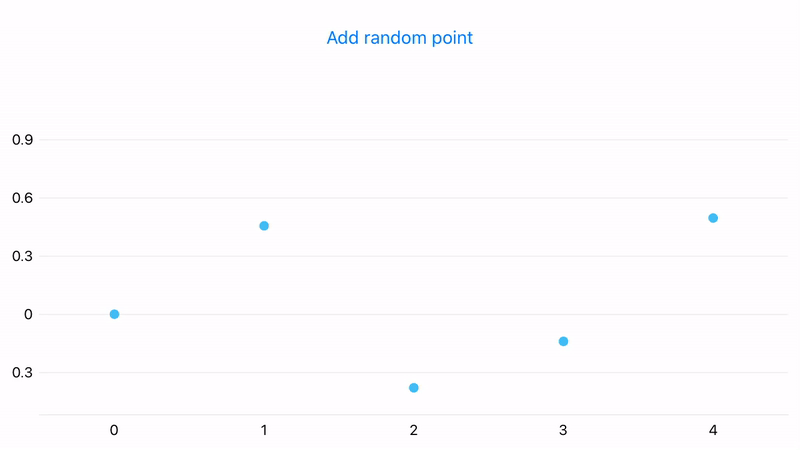Screen dimensions: 800x450
Task: Click the 0.6 y-axis label
Action: coord(22,198)
